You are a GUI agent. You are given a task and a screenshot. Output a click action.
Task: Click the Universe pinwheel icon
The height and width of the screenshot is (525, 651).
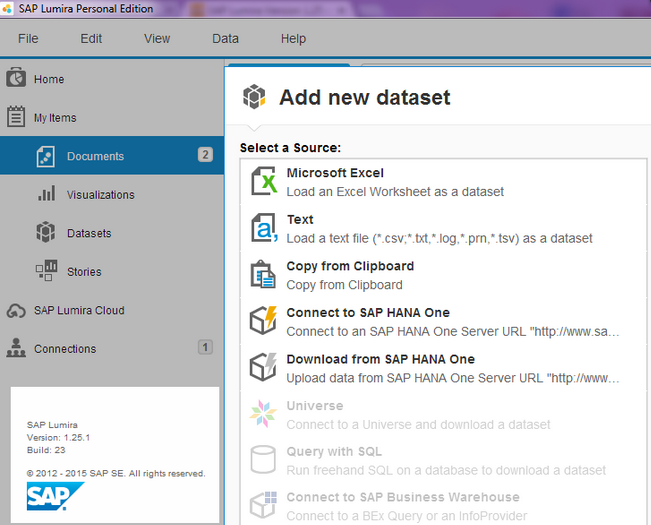click(263, 413)
